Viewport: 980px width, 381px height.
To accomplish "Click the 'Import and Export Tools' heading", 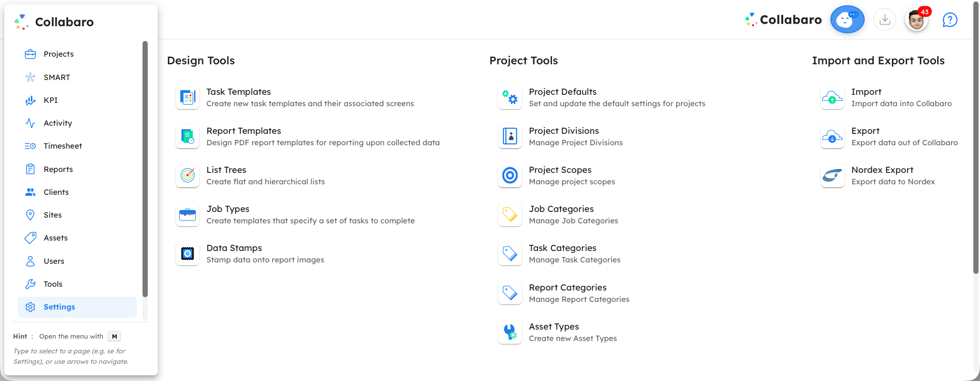I will (x=878, y=60).
